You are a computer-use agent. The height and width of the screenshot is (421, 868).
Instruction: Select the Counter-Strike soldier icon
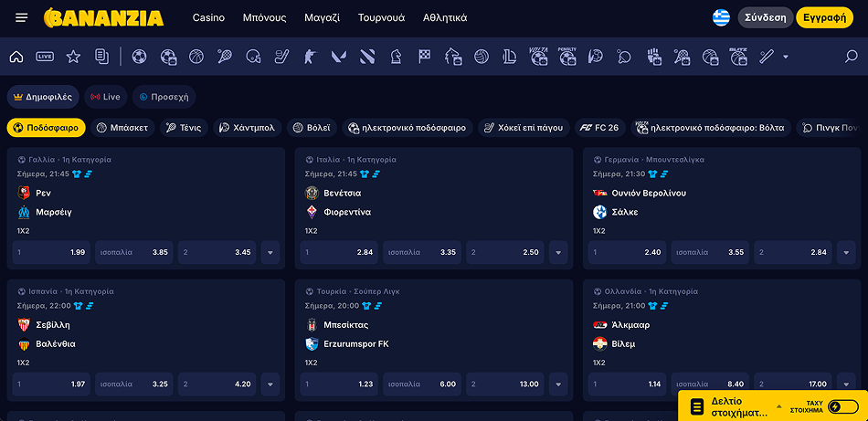[x=310, y=57]
